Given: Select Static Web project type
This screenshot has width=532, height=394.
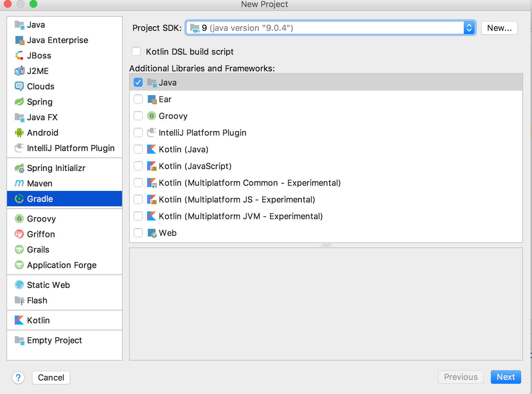Looking at the screenshot, I should [x=65, y=285].
